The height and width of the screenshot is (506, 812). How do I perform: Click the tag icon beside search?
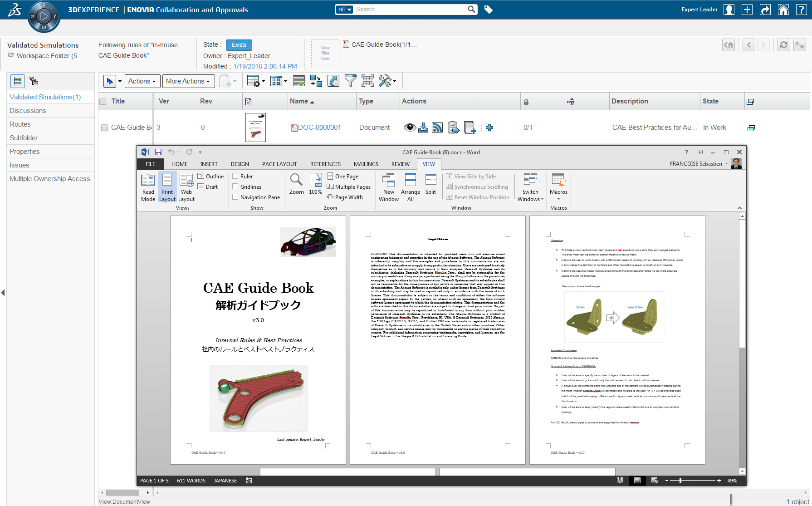pos(488,10)
